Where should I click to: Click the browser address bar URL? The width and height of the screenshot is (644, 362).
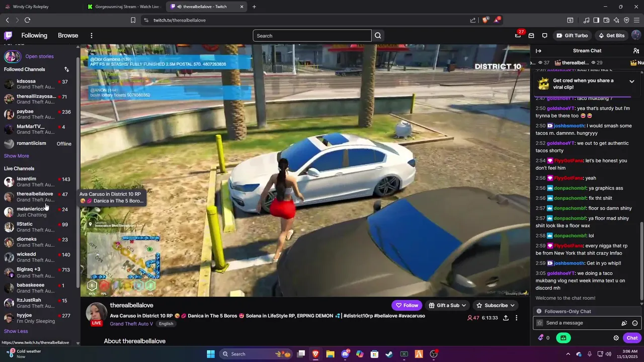(180, 20)
